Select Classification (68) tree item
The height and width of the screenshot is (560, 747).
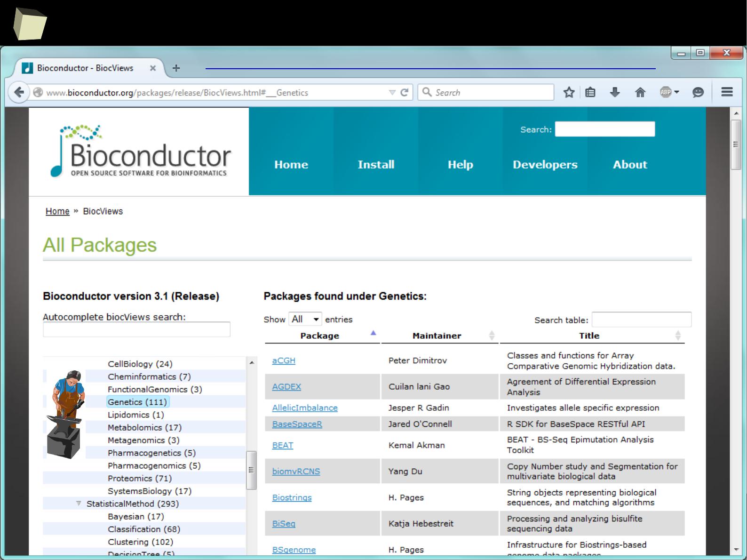point(144,529)
